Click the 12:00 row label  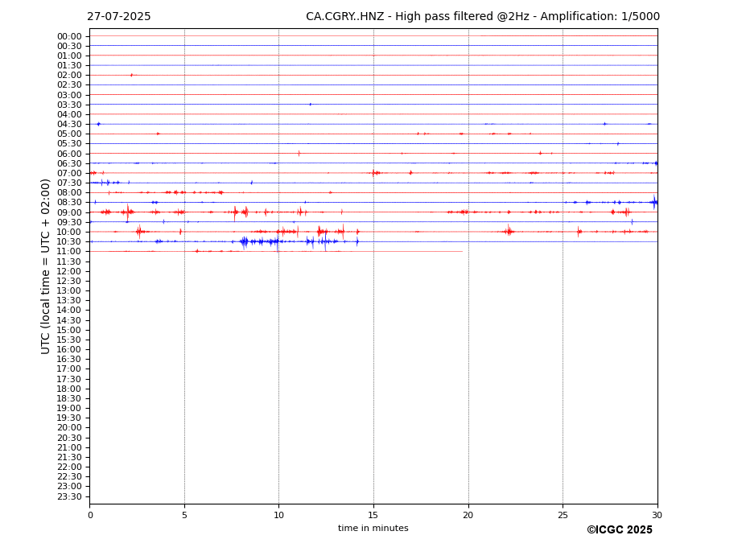(x=69, y=272)
